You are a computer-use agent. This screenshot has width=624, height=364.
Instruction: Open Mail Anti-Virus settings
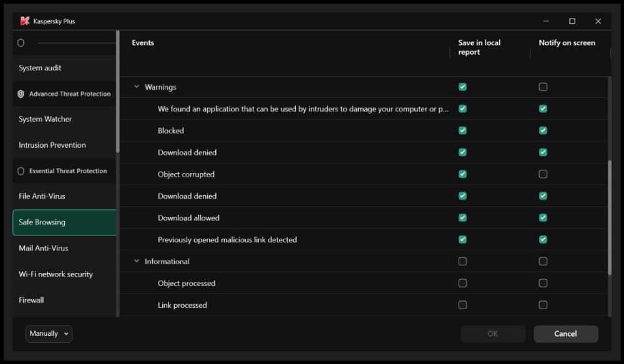tap(64, 248)
